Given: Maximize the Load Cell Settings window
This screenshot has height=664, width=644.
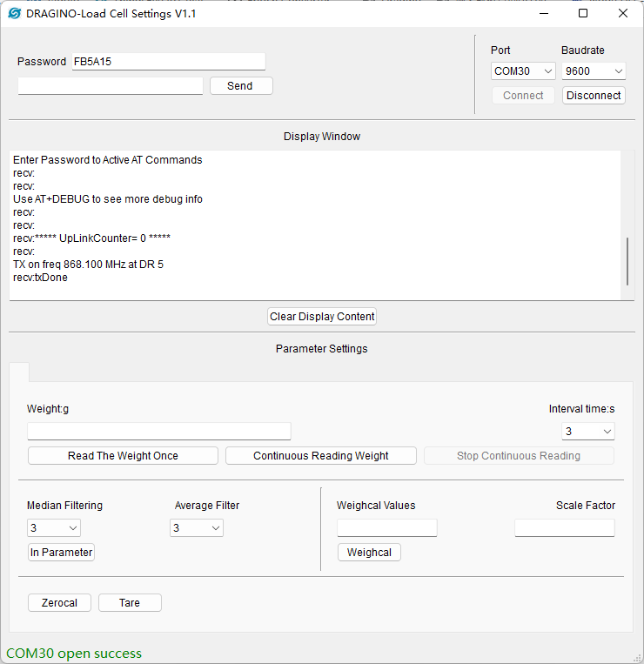Looking at the screenshot, I should [x=583, y=14].
